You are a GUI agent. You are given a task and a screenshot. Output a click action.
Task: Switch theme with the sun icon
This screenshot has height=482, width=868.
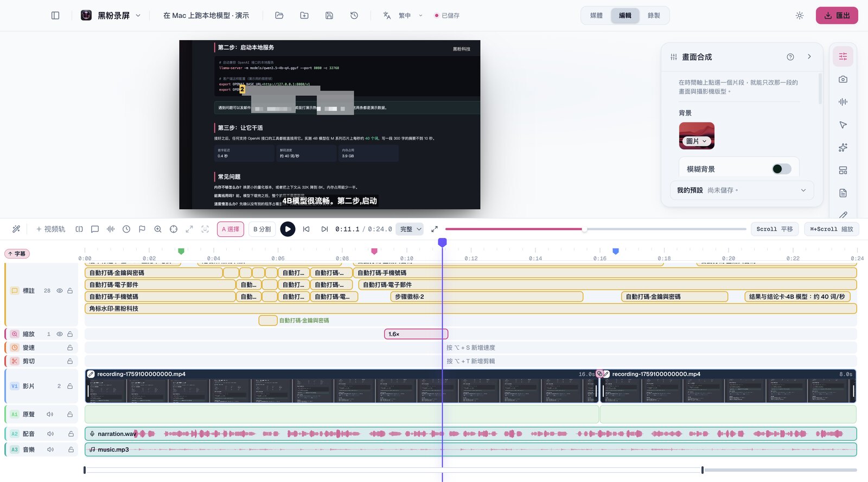point(800,16)
